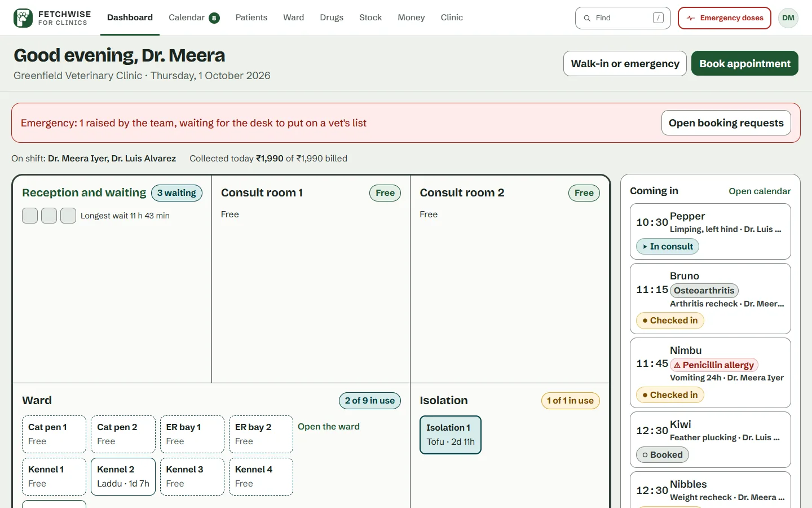812x508 pixels.
Task: Open the Drugs section
Action: pos(332,17)
